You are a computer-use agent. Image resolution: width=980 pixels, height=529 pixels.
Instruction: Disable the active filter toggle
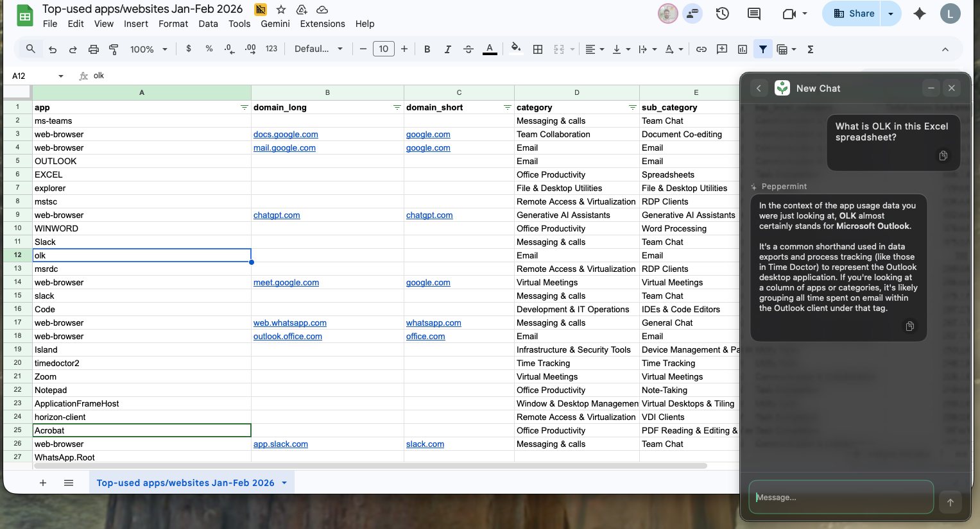tap(763, 49)
